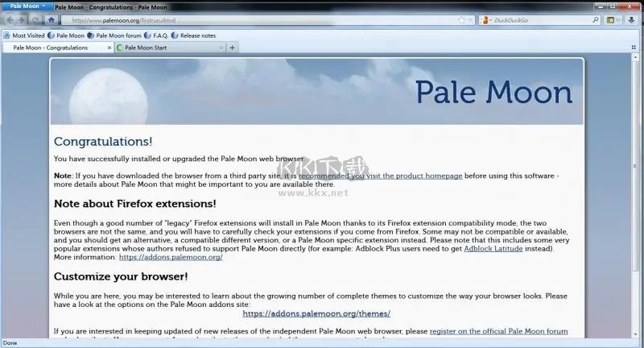Minimize the Pale Moon window

(601, 6)
